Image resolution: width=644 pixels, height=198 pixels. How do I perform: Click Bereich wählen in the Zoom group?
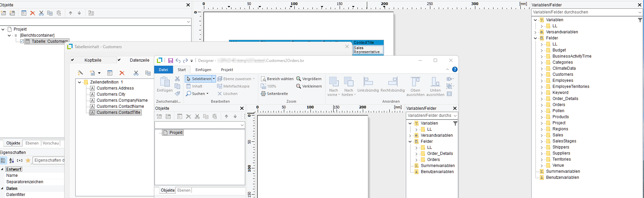(x=277, y=79)
